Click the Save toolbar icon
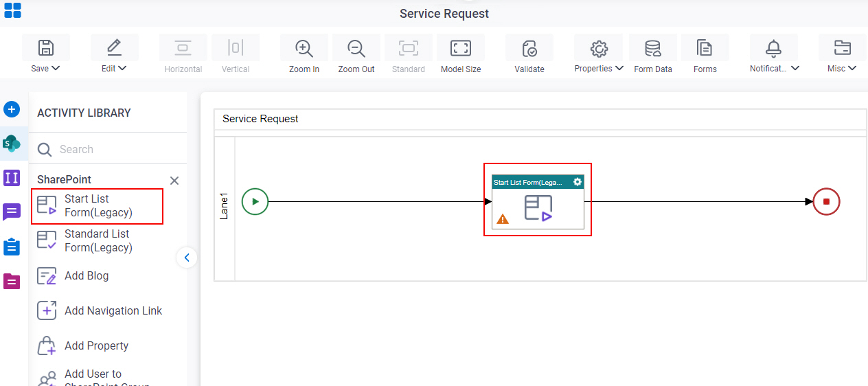 [x=45, y=48]
